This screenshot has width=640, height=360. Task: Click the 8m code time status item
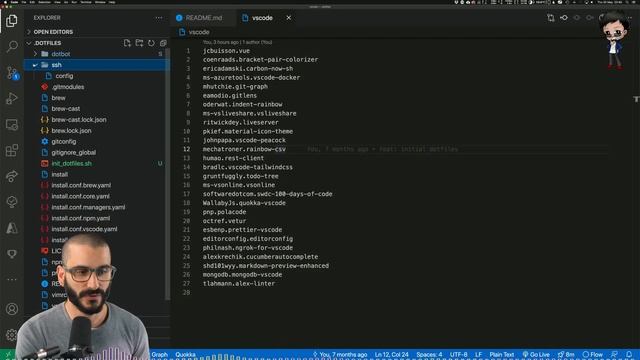click(566, 355)
